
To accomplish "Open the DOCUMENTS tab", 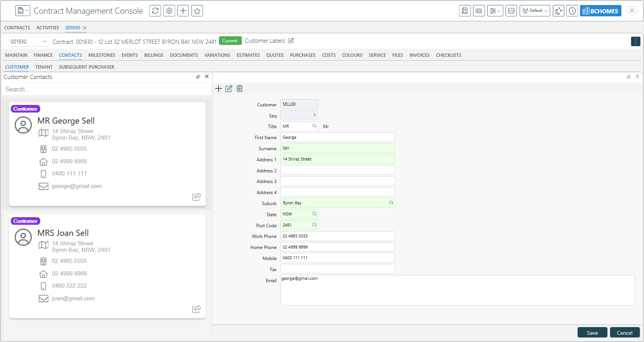I will tap(184, 55).
